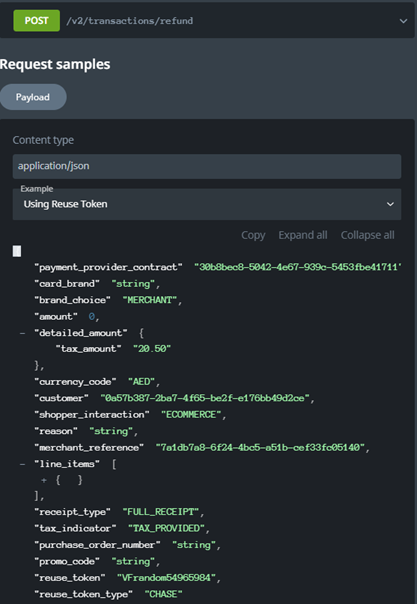Select the tax_amount value "20.50"

[152, 349]
